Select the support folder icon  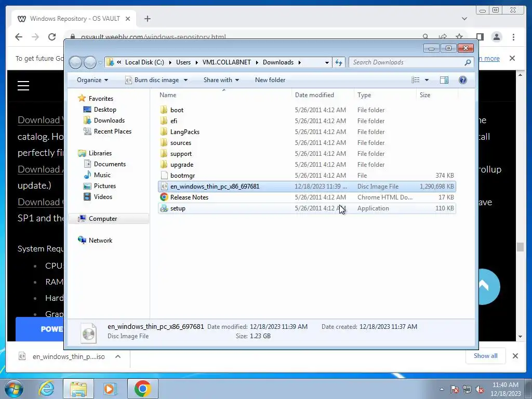[x=164, y=153]
